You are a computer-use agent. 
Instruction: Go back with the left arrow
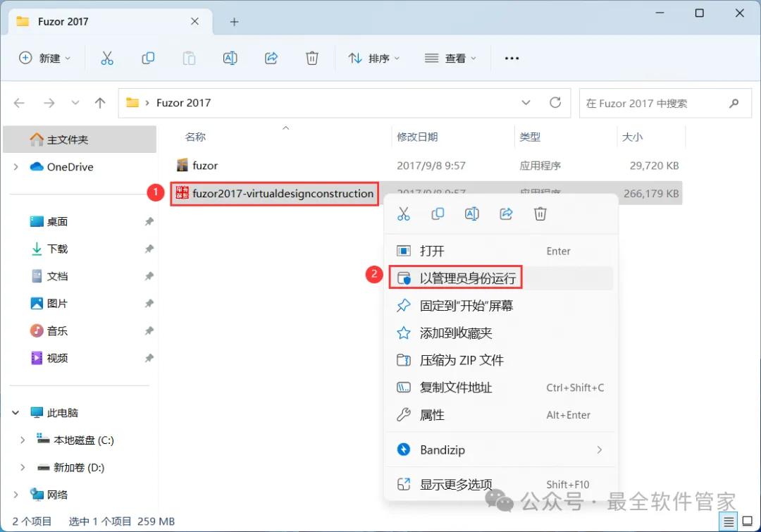tap(19, 103)
